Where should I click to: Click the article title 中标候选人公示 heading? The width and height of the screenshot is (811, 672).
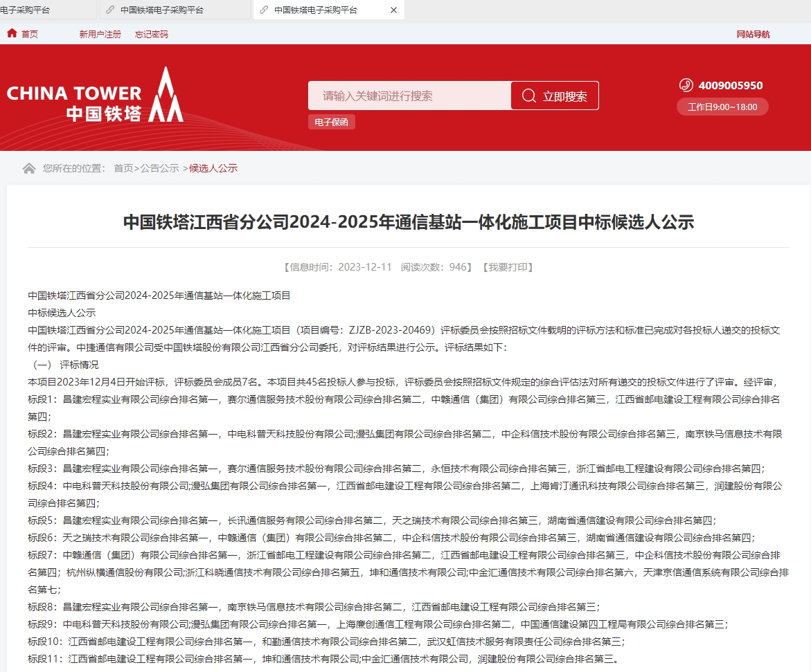(x=409, y=222)
